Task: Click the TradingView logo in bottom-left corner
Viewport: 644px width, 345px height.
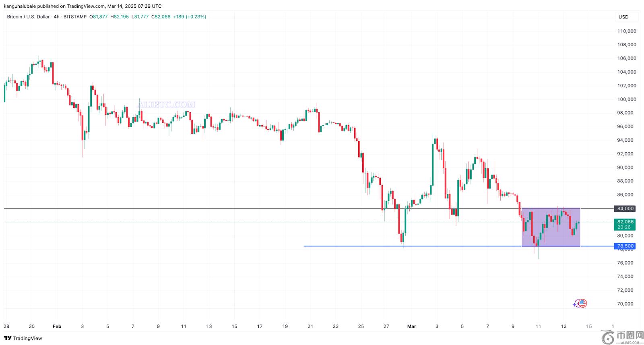Action: pos(23,338)
